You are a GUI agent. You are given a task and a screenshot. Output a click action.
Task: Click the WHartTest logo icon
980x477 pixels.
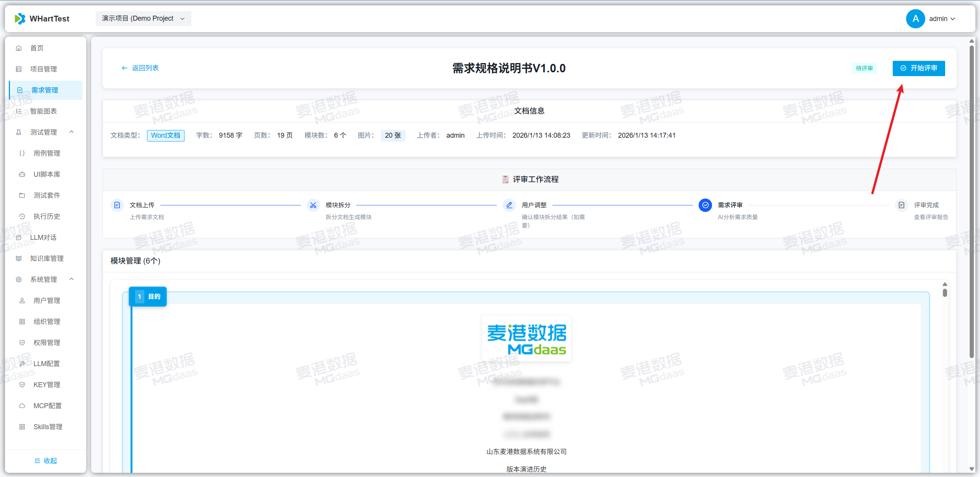(x=20, y=19)
